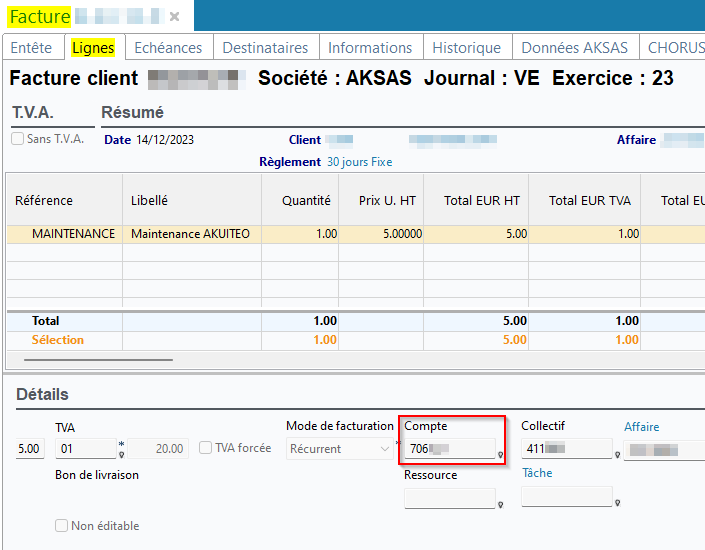Click the Compte lookup icon
This screenshot has width=705, height=550.
[x=500, y=455]
